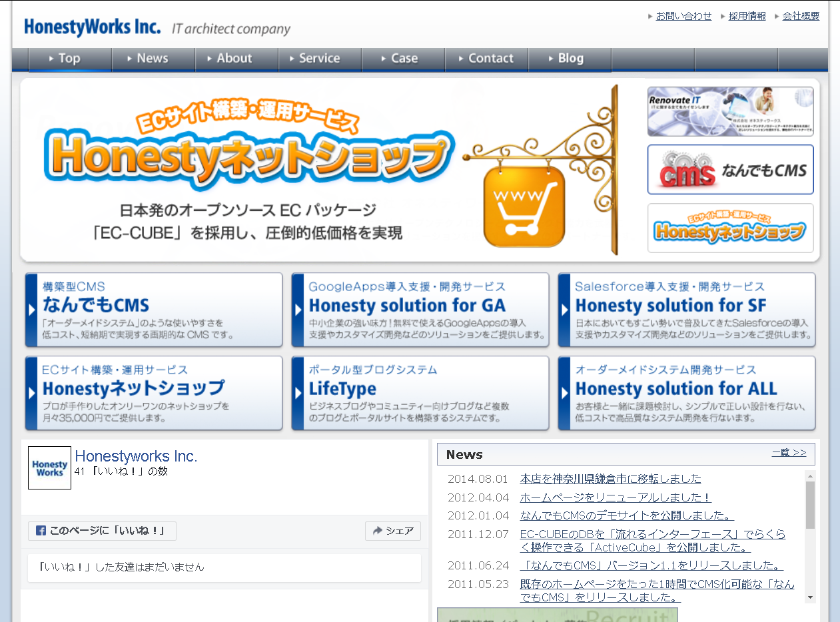Click the news list scrollbar thumb
Screen dimensions: 840x622
tap(810, 505)
